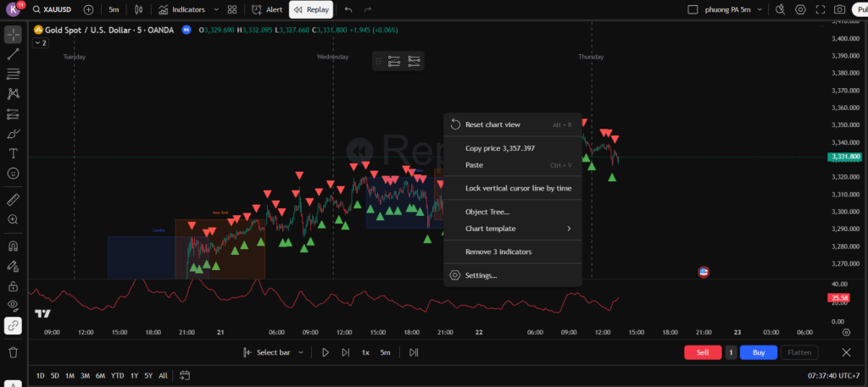Select the trend line drawing tool
The image size is (868, 387).
13,54
